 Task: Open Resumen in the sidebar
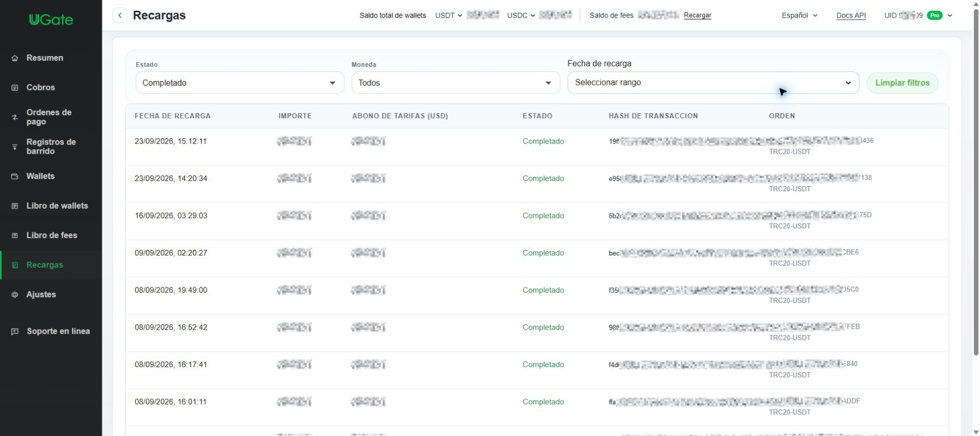[45, 58]
